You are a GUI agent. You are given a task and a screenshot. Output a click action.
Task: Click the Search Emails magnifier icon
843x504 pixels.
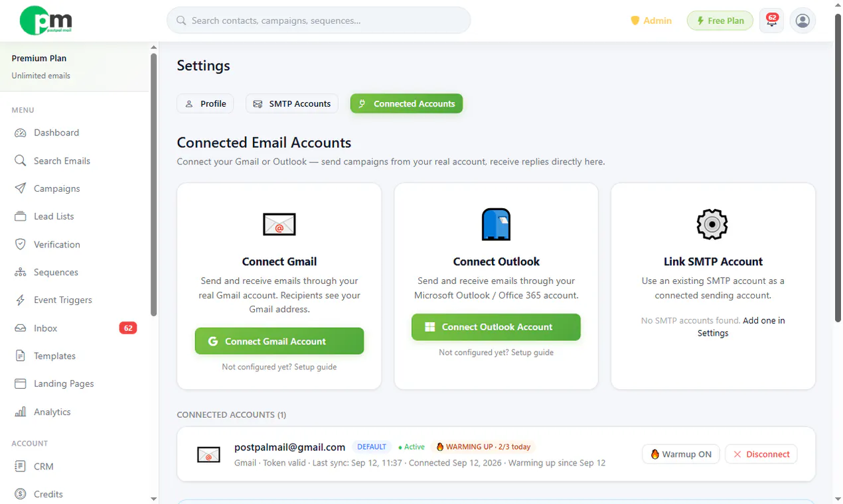[x=21, y=160]
